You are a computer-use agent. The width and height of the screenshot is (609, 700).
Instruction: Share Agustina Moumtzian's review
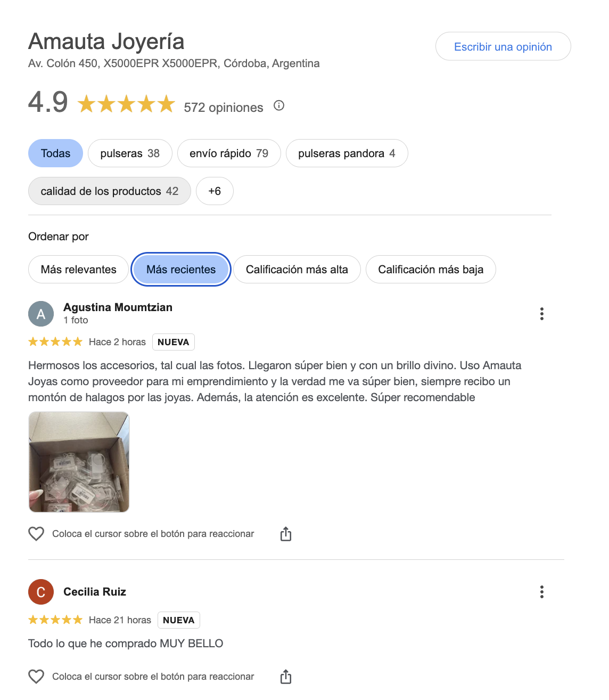[x=286, y=534]
